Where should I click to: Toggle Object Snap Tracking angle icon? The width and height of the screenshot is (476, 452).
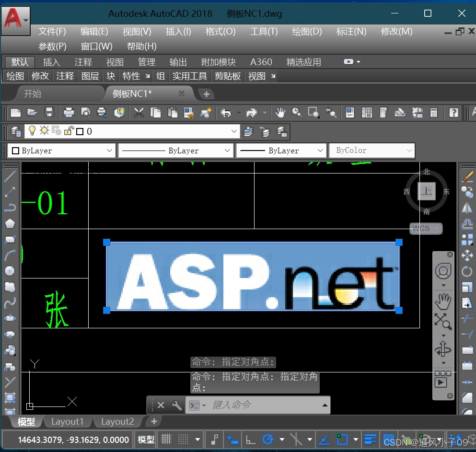tap(324, 439)
